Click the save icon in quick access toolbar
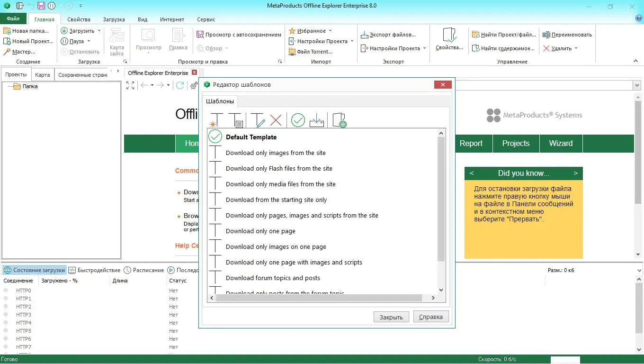644x364 pixels. click(x=41, y=6)
